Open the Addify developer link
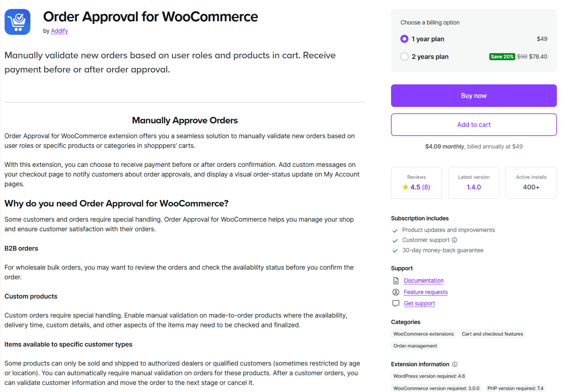Viewport: 570px width, 392px height. pos(59,31)
